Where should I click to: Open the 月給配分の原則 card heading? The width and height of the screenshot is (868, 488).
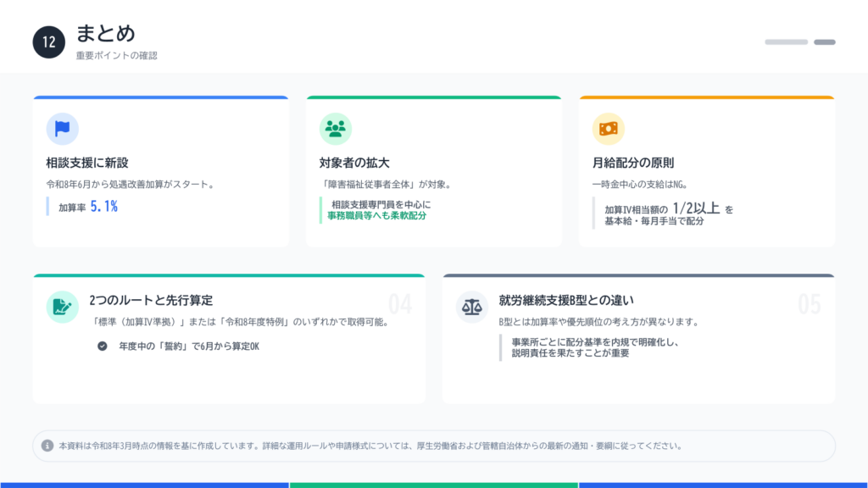[633, 163]
